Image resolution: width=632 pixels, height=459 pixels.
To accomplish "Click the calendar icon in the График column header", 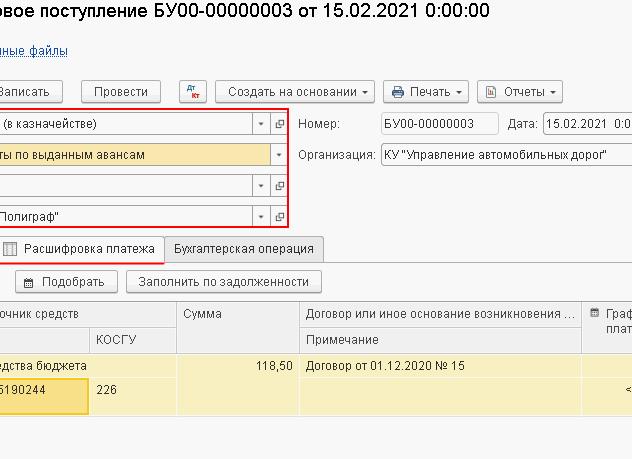I will (x=595, y=313).
